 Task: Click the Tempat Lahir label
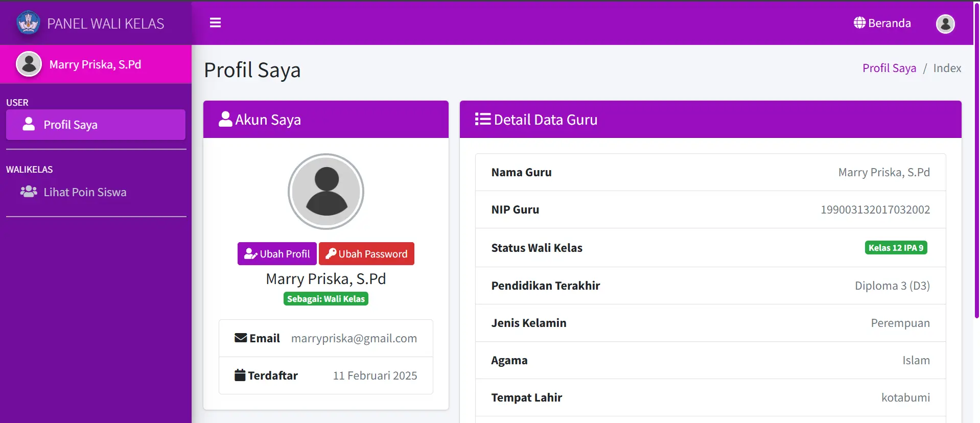tap(526, 397)
